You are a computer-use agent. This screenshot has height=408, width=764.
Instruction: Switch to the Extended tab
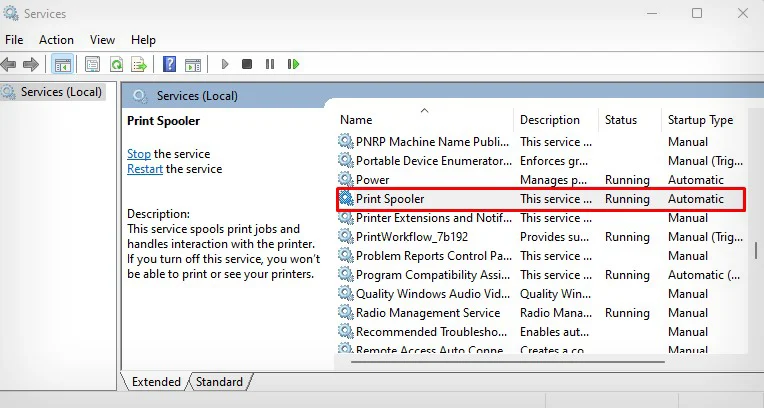click(x=156, y=382)
